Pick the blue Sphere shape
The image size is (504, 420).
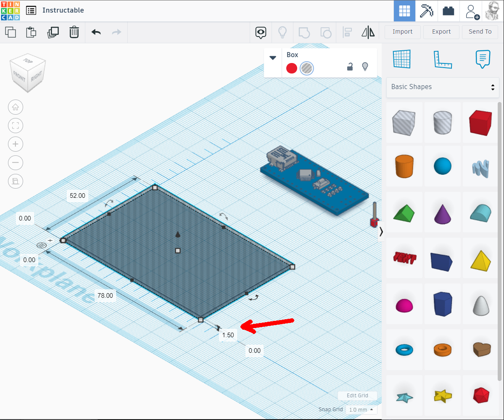443,166
